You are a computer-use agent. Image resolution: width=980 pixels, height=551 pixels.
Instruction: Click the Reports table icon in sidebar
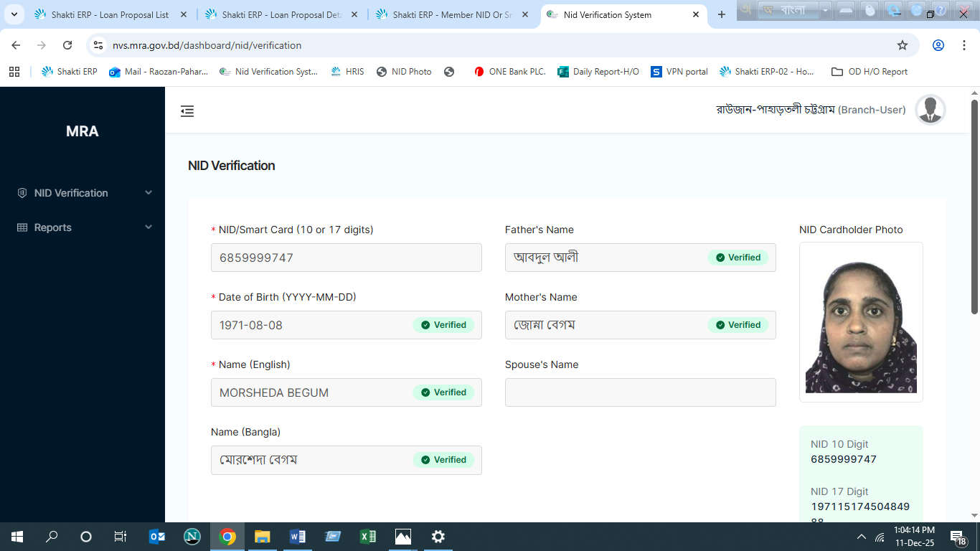(x=22, y=227)
